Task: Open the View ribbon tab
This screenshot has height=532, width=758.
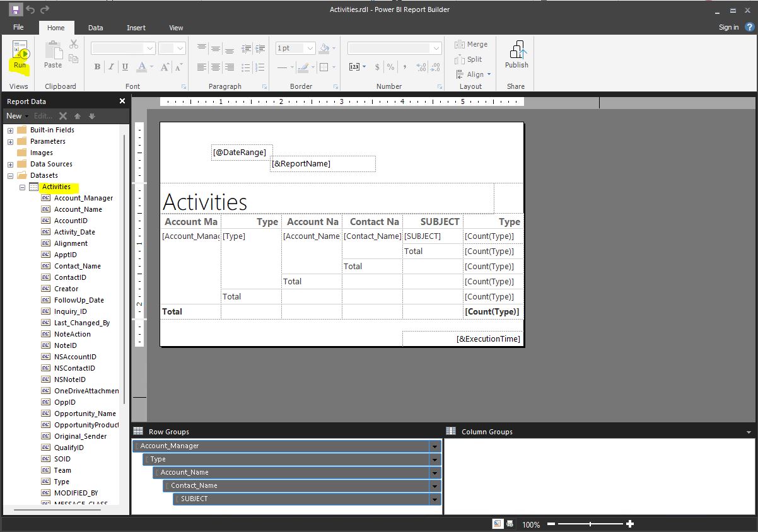Action: [176, 27]
